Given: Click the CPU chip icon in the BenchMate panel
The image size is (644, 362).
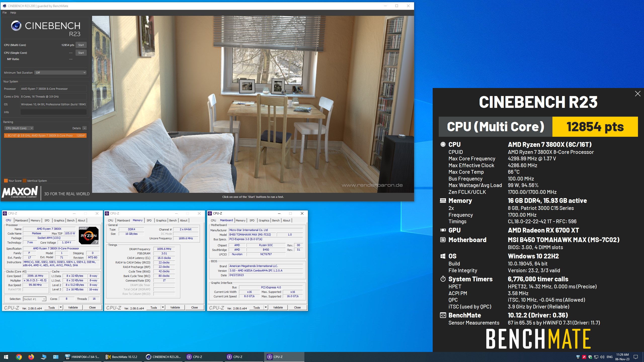Looking at the screenshot, I should 443,145.
